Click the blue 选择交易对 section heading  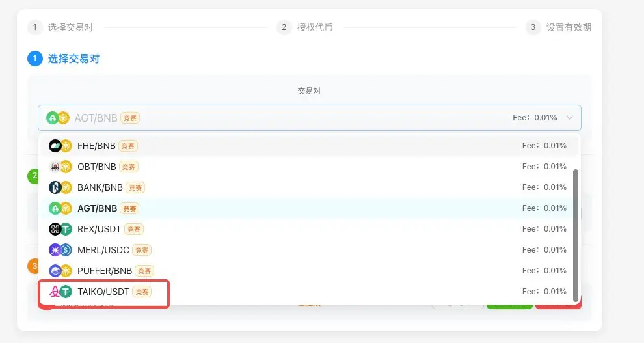(74, 59)
